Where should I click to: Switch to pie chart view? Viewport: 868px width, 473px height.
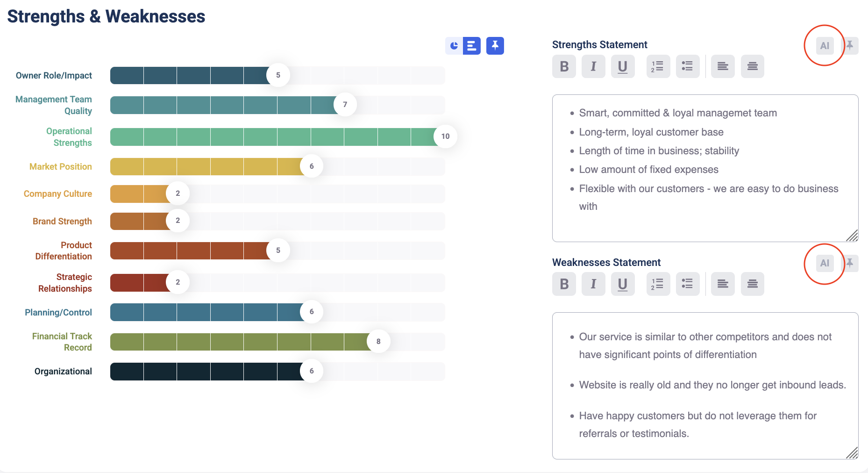(454, 46)
